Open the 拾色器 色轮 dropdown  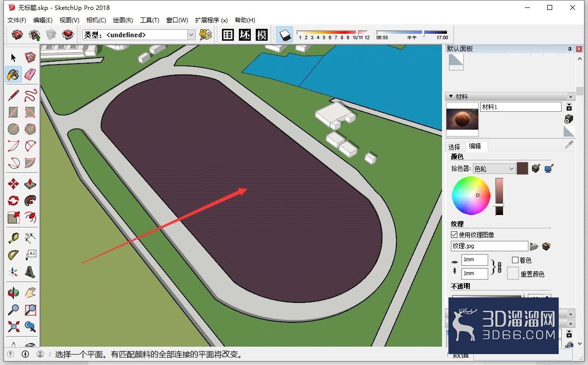coord(494,169)
